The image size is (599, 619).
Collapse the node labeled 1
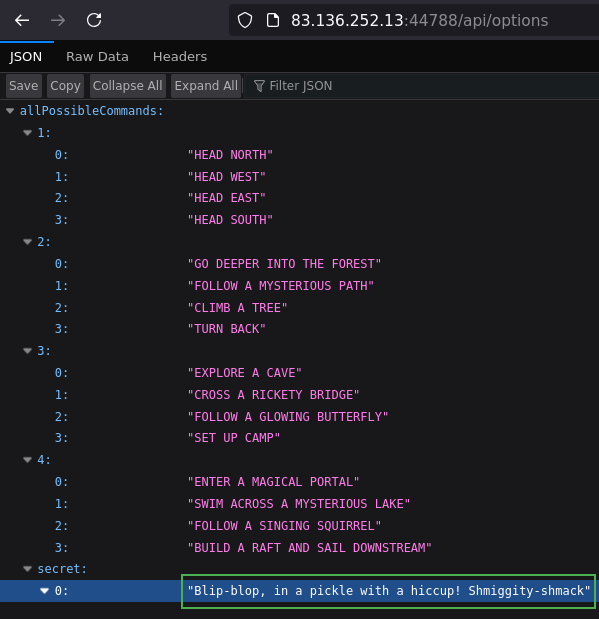pyautogui.click(x=28, y=133)
